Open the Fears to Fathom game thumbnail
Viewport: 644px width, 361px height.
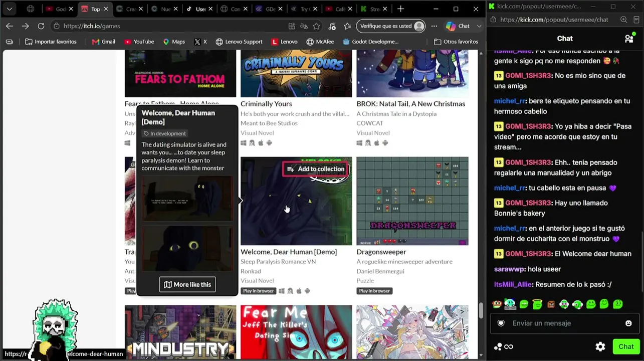coord(180,74)
